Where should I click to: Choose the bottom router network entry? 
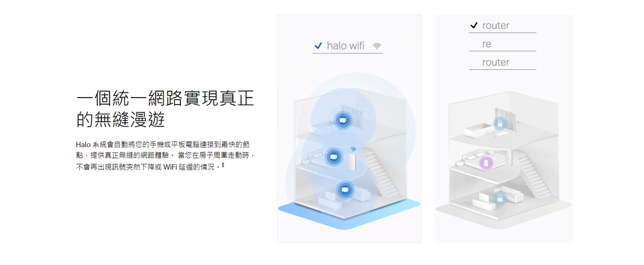(x=502, y=62)
